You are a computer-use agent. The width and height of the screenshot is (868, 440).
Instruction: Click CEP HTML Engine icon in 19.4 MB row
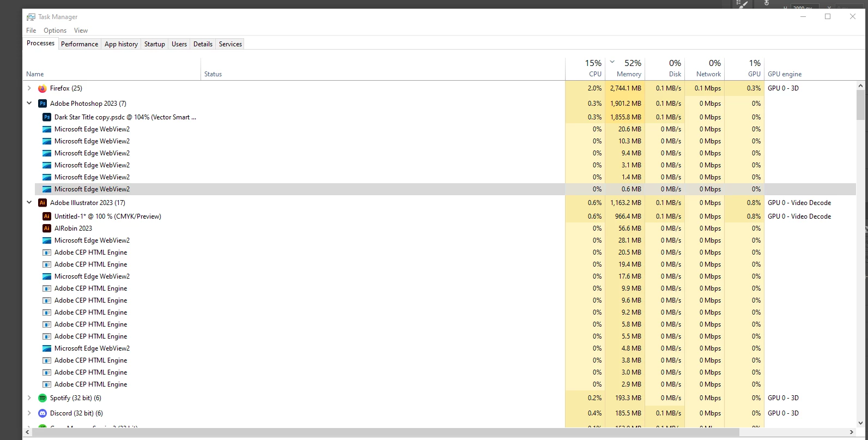tap(47, 264)
